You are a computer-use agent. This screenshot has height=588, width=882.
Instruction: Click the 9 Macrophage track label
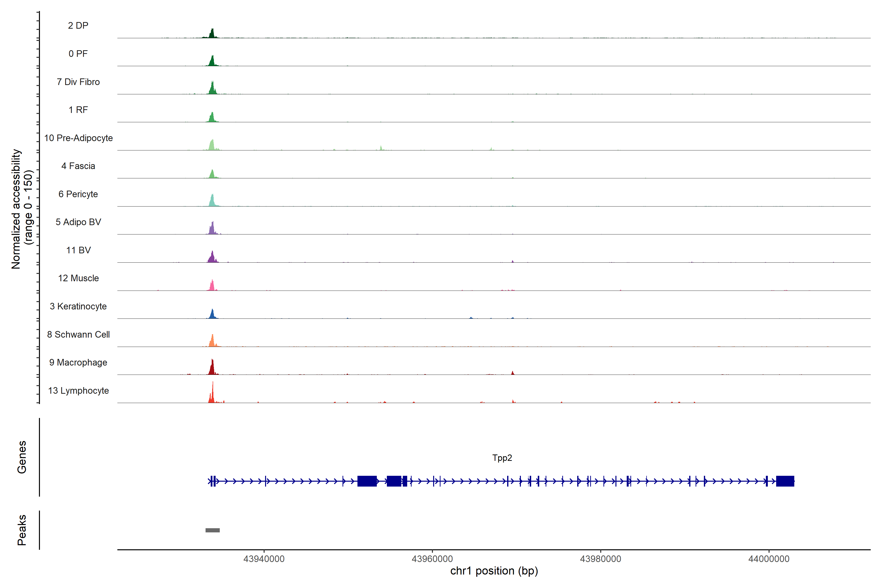(x=78, y=363)
